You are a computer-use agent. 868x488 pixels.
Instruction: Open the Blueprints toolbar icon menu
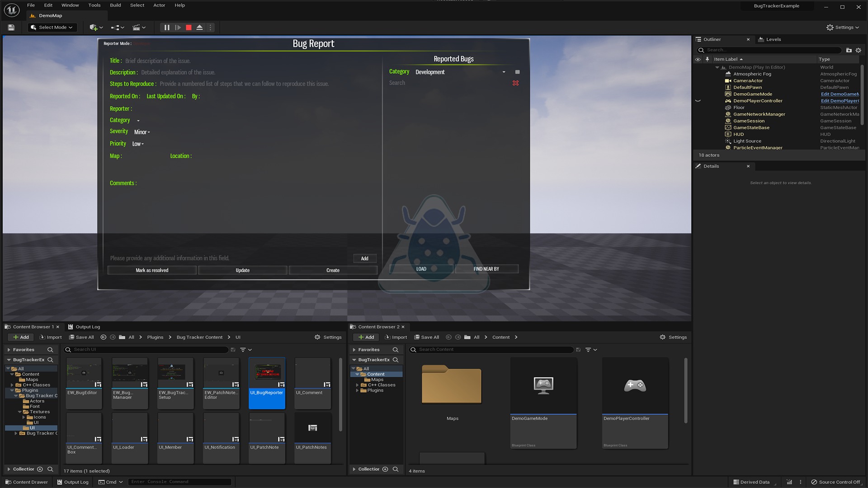coord(118,28)
